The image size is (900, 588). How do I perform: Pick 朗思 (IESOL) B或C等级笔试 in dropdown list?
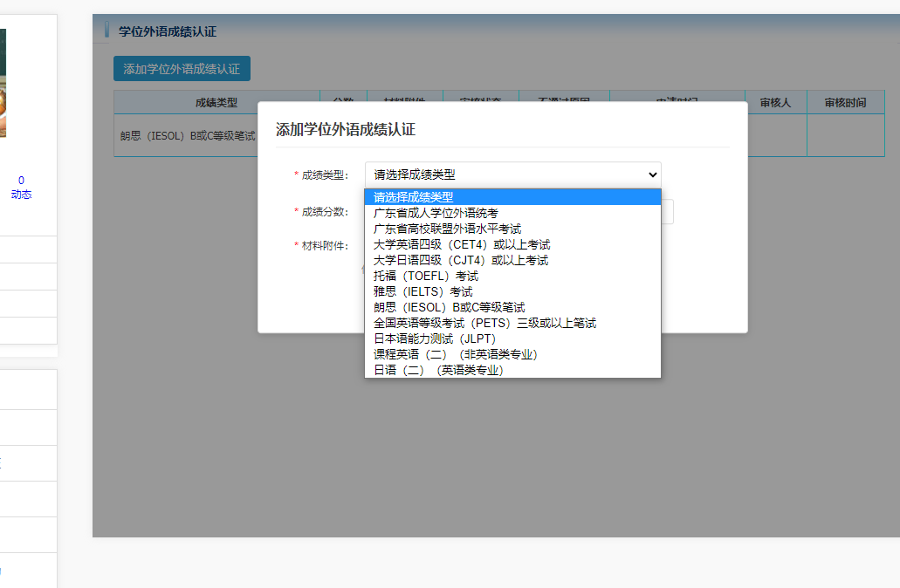(x=450, y=307)
